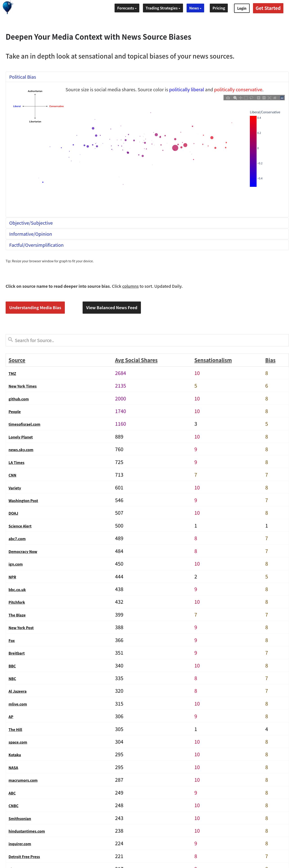Select the pan tool in chart toolbar

click(241, 98)
